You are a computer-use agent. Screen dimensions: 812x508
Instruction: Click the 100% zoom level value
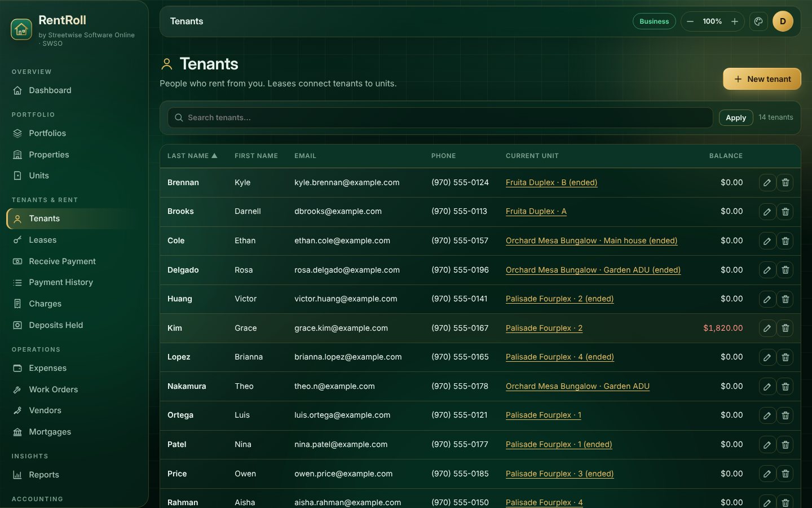click(712, 21)
